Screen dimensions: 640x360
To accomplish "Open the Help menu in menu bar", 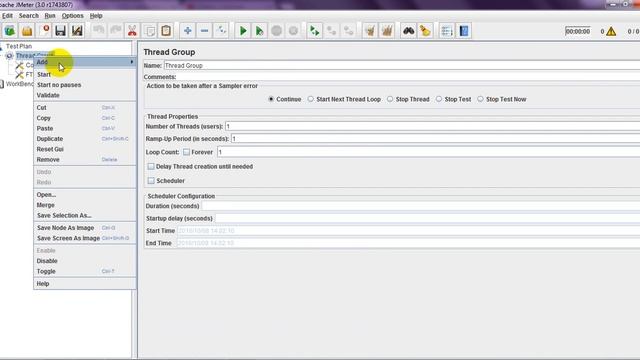I will pos(96,16).
